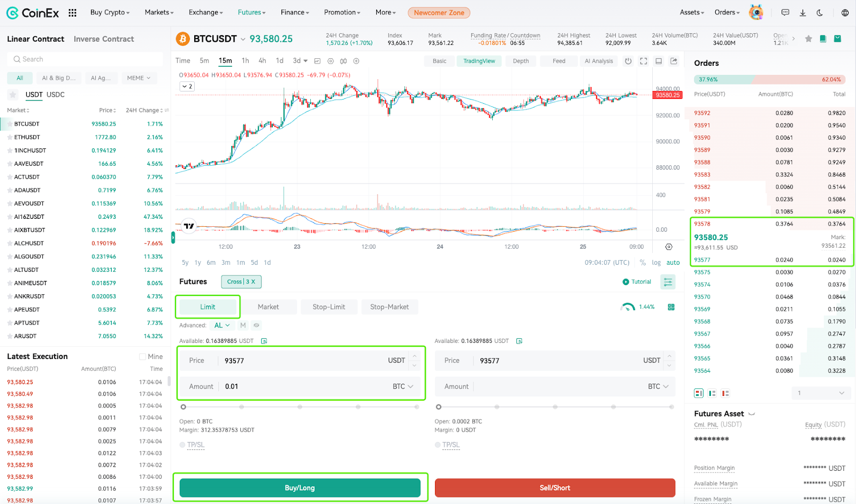This screenshot has width=856, height=504.
Task: Select the Market order type tab
Action: coord(268,307)
